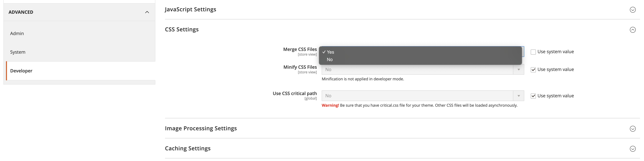Click the Caching Settings heading
The height and width of the screenshot is (161, 644).
coord(187,148)
